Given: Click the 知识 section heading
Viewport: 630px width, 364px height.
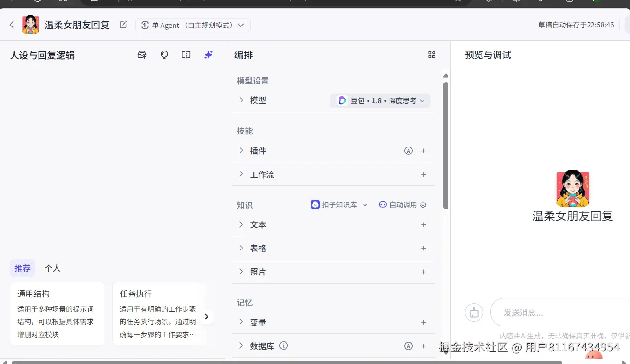Looking at the screenshot, I should tap(245, 205).
